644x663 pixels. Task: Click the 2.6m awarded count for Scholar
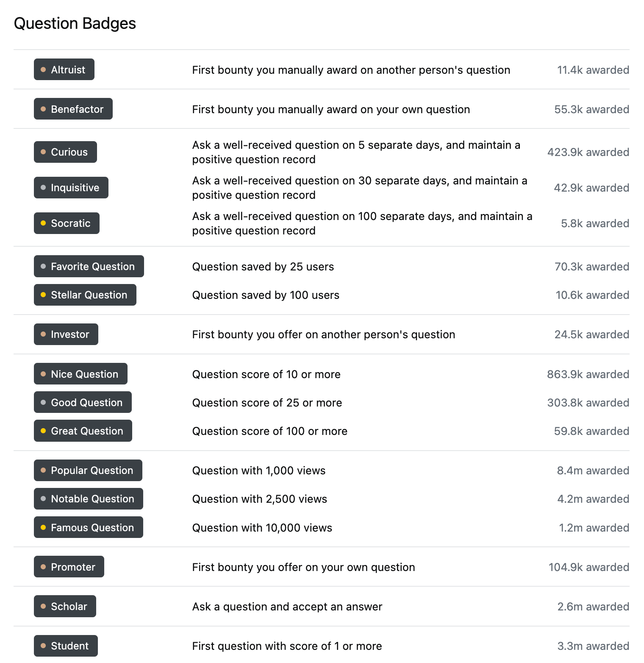593,606
